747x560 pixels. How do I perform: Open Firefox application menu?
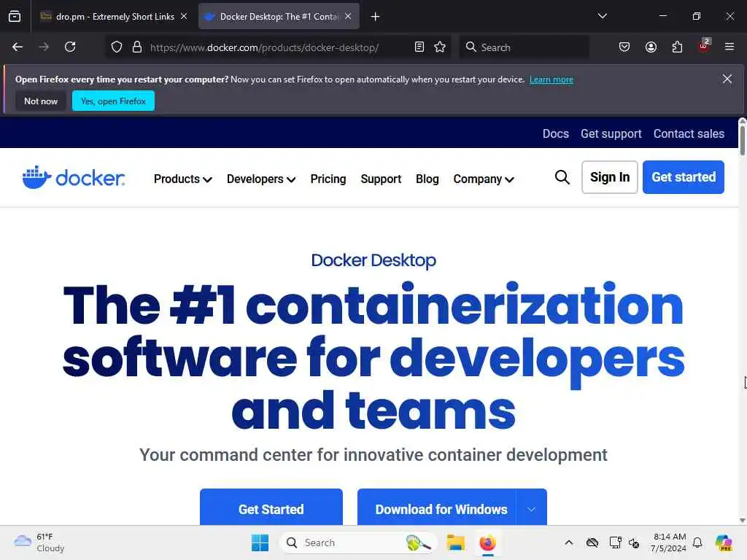(x=729, y=47)
